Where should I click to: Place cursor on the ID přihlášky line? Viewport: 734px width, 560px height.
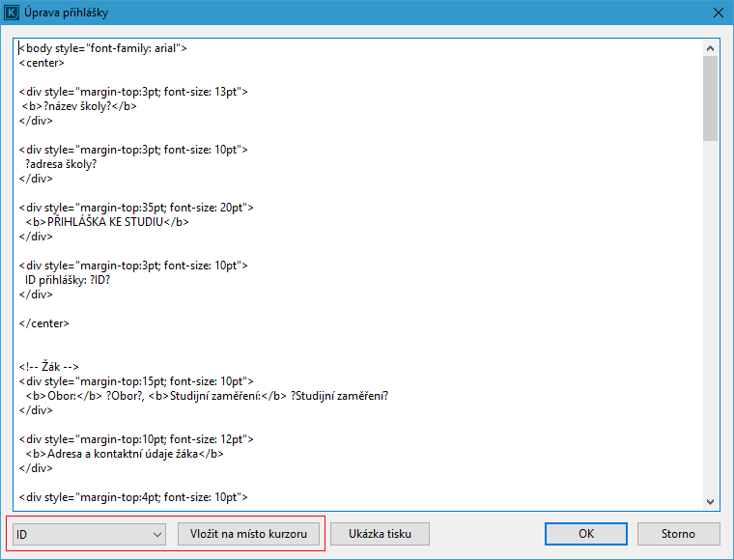68,280
